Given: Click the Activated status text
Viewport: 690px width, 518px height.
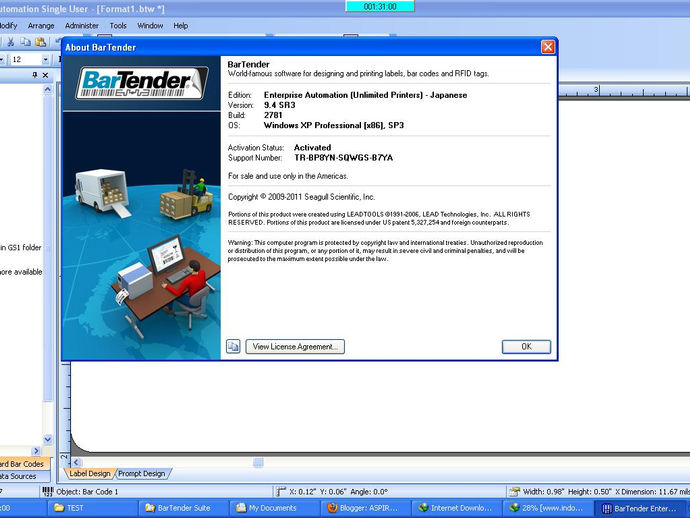Looking at the screenshot, I should (312, 147).
